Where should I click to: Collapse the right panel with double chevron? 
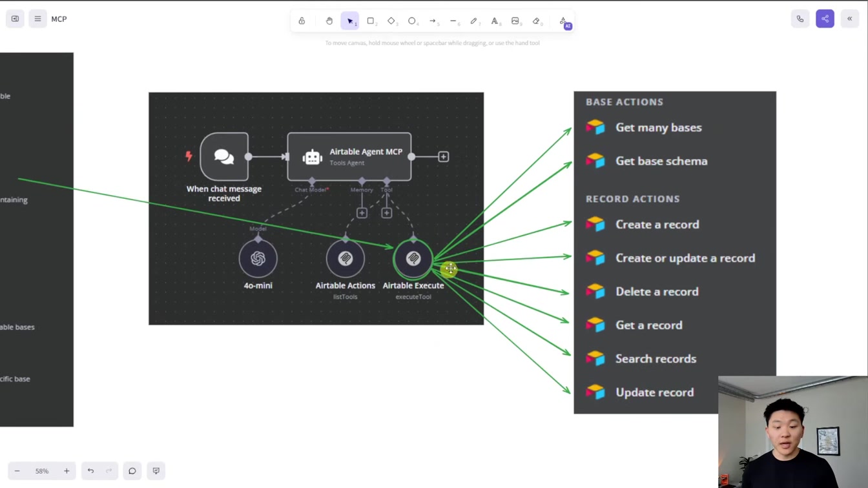coord(850,19)
